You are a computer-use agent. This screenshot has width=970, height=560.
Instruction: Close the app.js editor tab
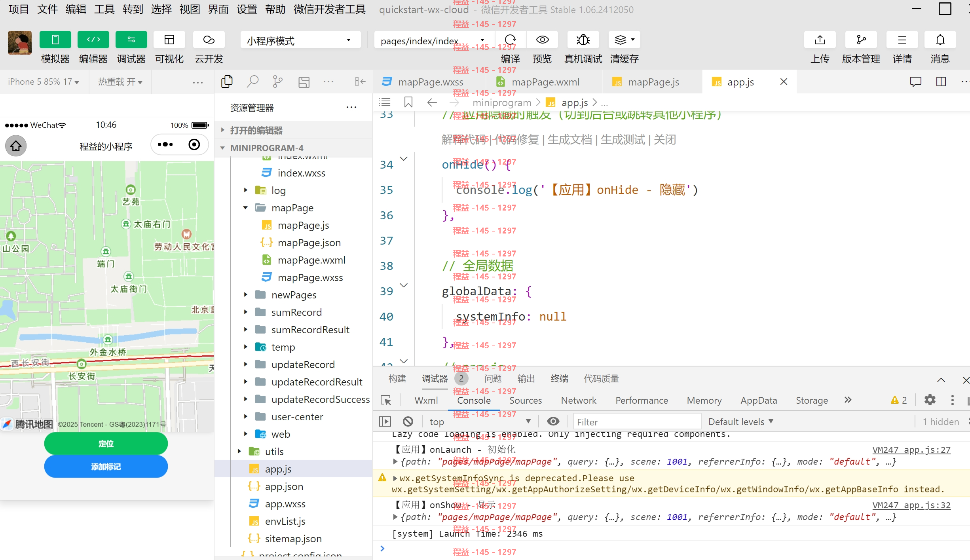tap(784, 82)
